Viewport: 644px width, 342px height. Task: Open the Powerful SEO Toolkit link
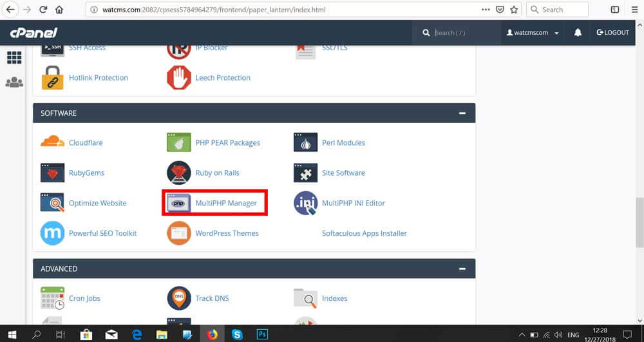tap(102, 233)
